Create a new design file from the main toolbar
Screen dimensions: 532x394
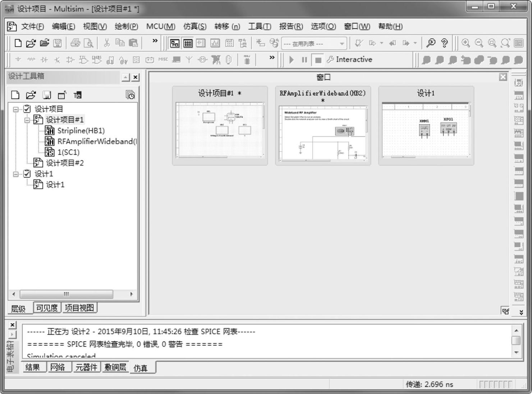18,43
